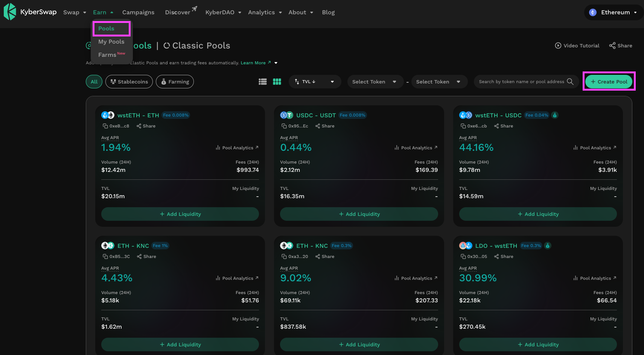The height and width of the screenshot is (355, 644).
Task: Open Pool Analytics for wstETH - ETH
Action: [x=237, y=148]
